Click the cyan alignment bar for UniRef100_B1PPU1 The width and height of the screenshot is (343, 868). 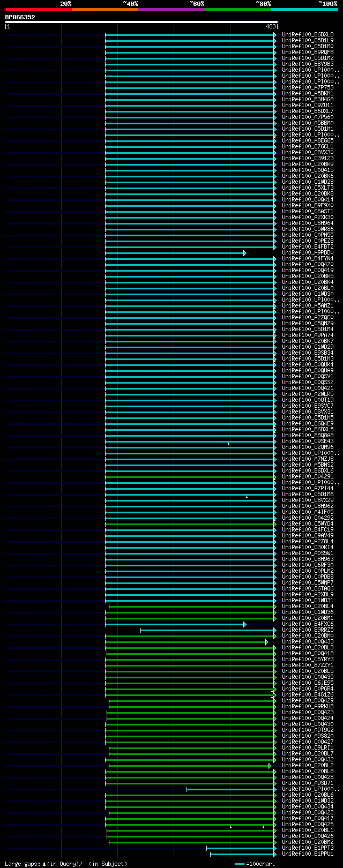click(243, 854)
